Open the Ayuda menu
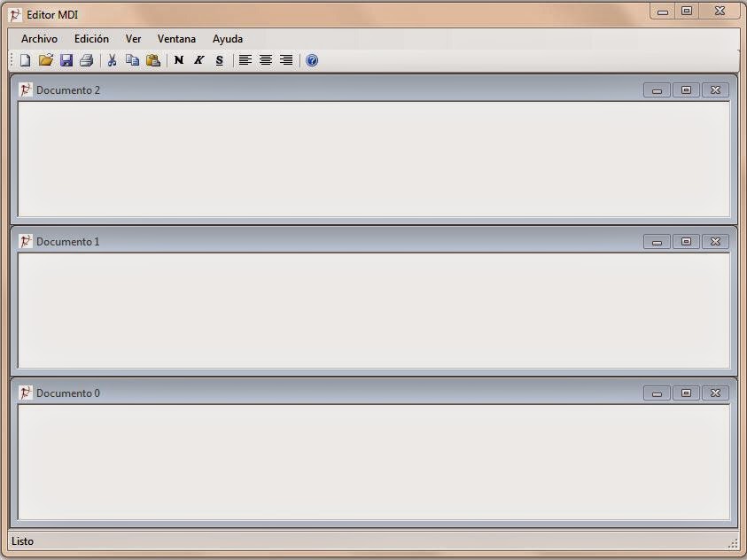This screenshot has width=747, height=560. click(x=228, y=39)
